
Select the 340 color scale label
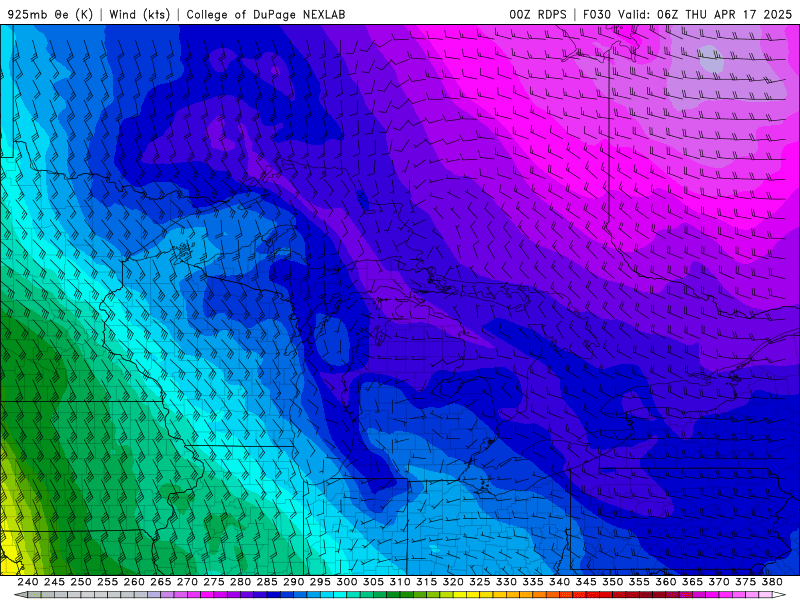point(559,582)
